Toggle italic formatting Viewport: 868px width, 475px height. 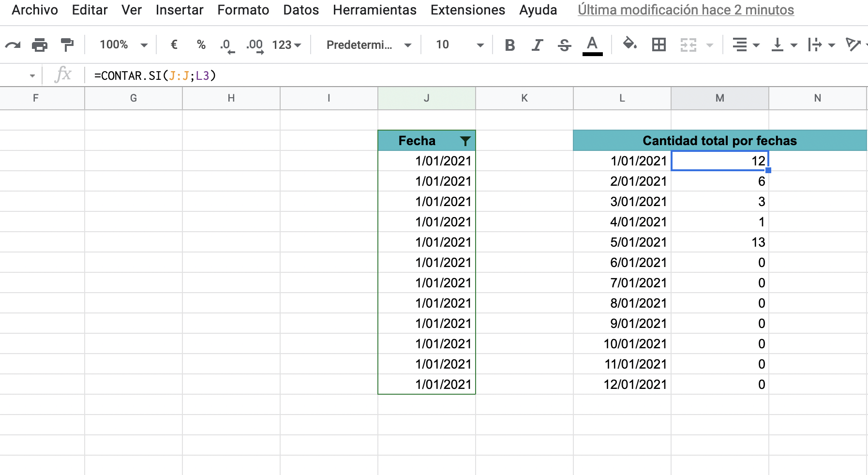pyautogui.click(x=537, y=45)
